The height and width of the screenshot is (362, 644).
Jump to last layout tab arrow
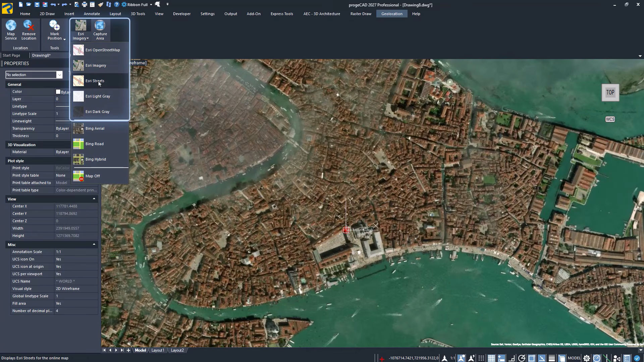[122, 350]
